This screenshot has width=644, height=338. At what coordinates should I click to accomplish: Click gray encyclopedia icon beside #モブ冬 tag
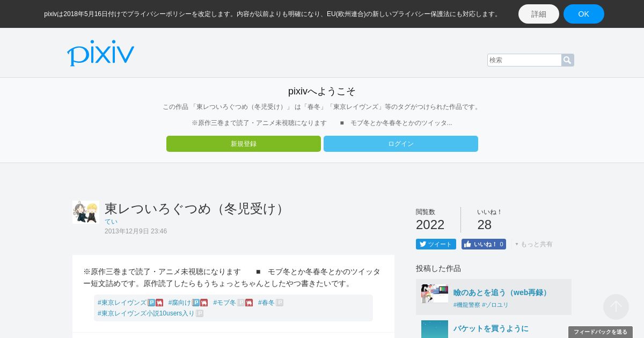[241, 303]
